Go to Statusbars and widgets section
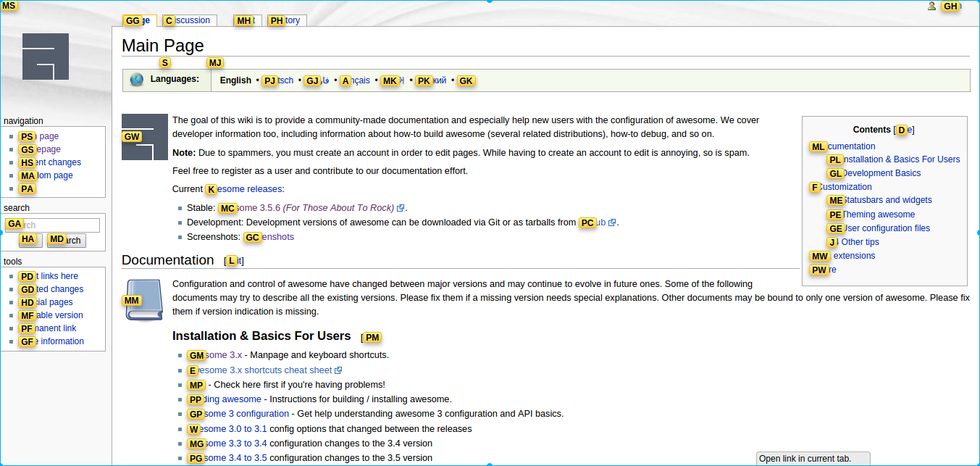The image size is (980, 466). pyautogui.click(x=887, y=200)
